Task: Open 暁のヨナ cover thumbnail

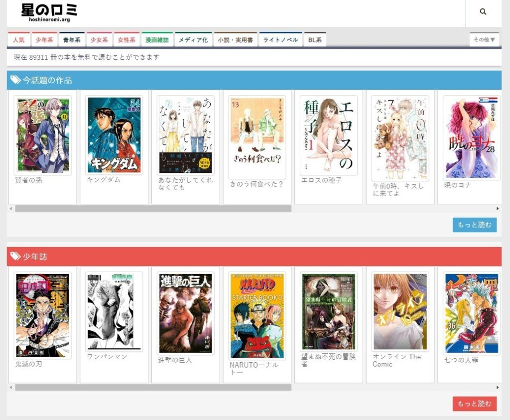Action: coord(472,138)
